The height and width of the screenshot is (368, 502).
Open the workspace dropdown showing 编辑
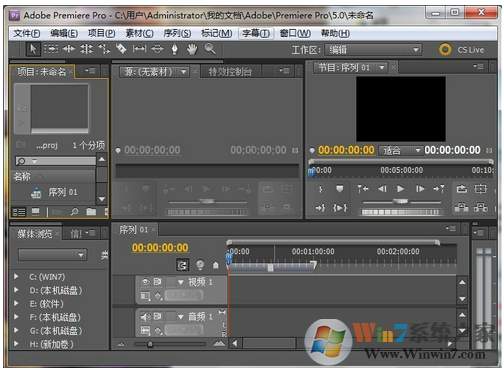373,50
